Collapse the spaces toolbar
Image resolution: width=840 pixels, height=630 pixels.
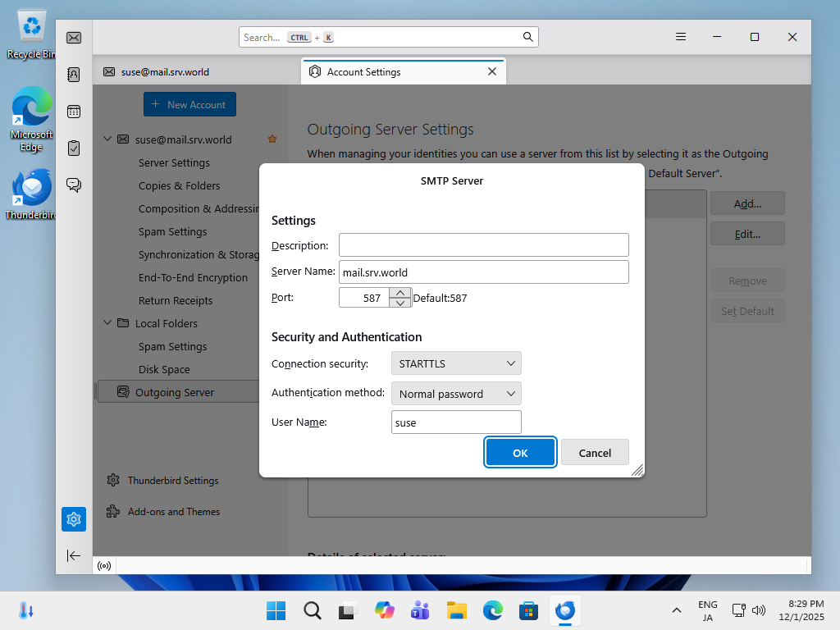74,555
